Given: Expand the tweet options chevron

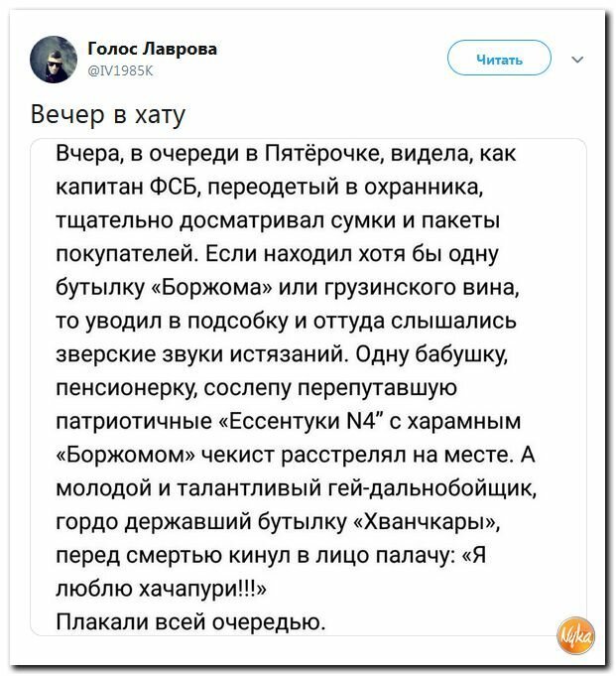Looking at the screenshot, I should pyautogui.click(x=577, y=60).
